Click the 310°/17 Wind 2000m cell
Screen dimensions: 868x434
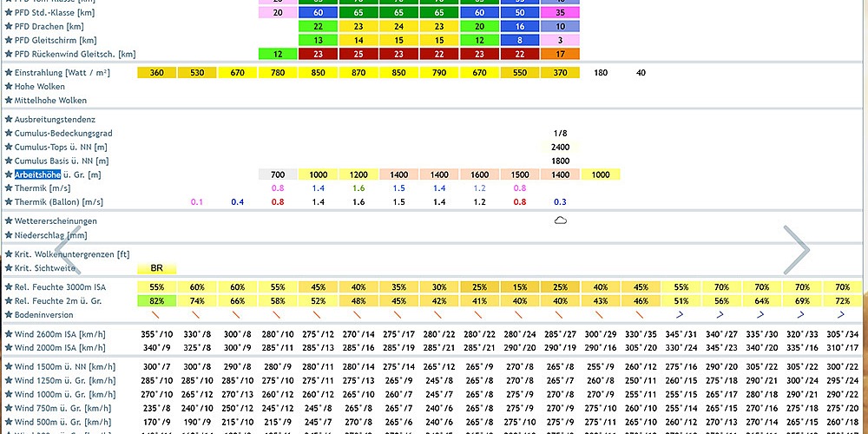843,348
